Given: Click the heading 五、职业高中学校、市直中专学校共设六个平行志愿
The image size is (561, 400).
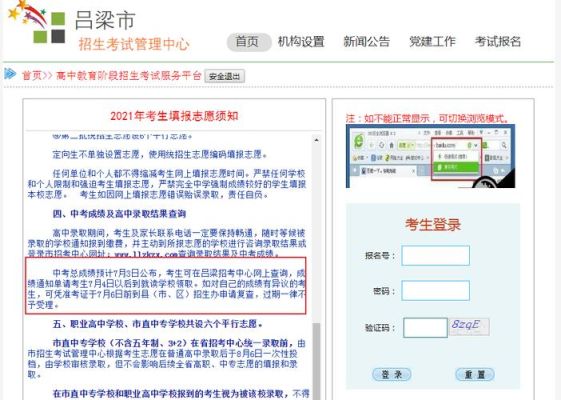Looking at the screenshot, I should click(157, 324).
